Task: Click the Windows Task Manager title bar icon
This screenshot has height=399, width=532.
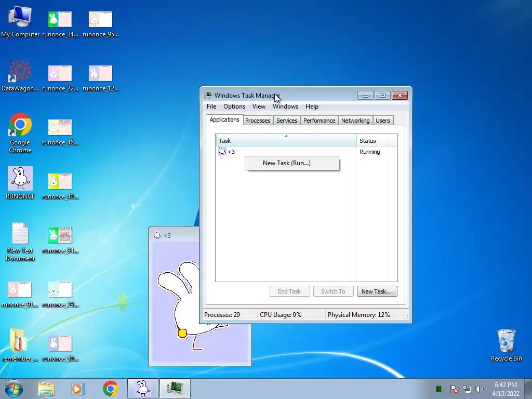Action: [208, 96]
